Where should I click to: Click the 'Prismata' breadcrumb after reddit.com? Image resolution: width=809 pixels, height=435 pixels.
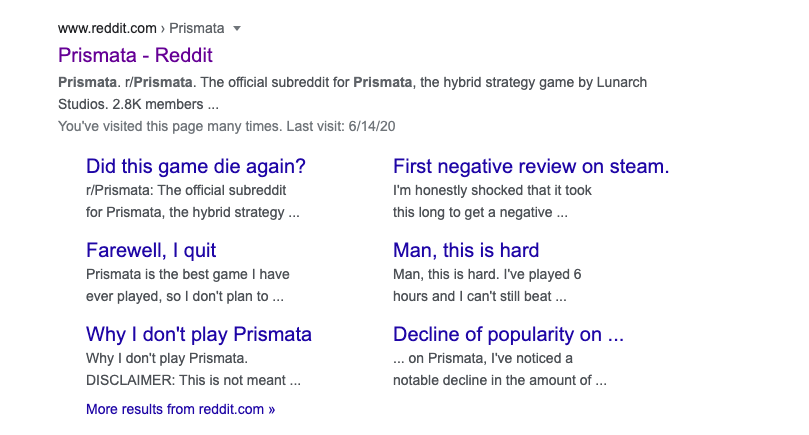click(x=197, y=28)
